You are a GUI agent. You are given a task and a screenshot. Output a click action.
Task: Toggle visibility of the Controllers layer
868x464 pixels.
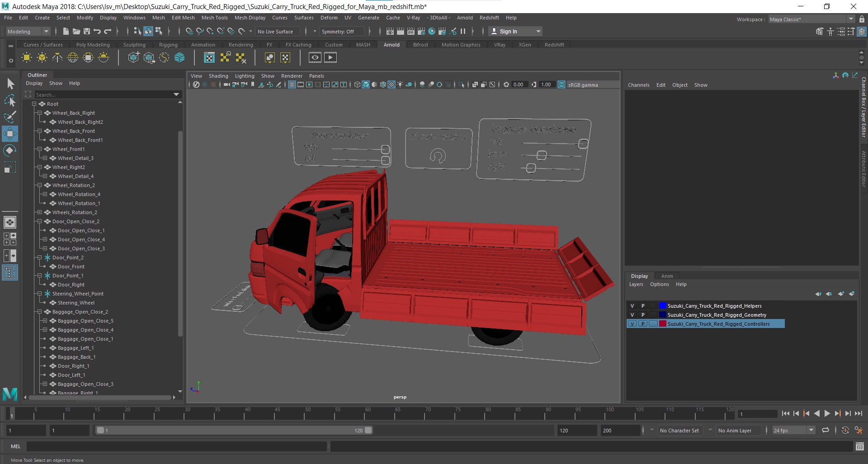pos(632,324)
